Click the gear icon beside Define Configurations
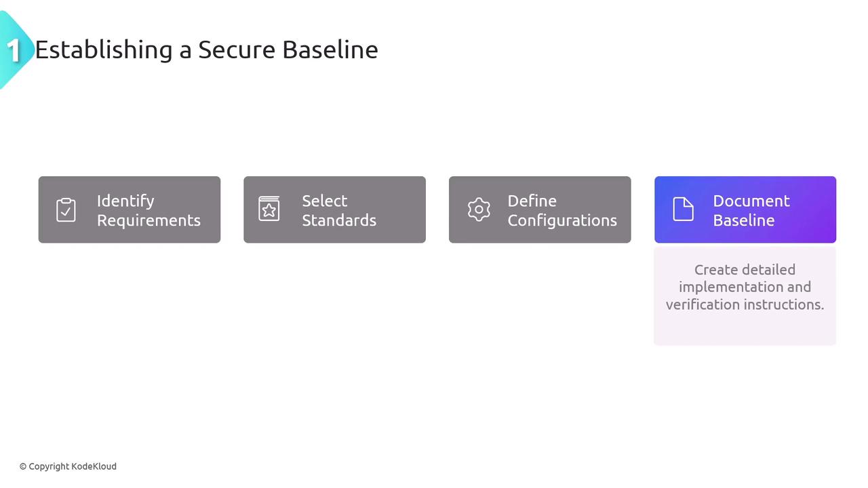868x488 pixels. point(479,209)
